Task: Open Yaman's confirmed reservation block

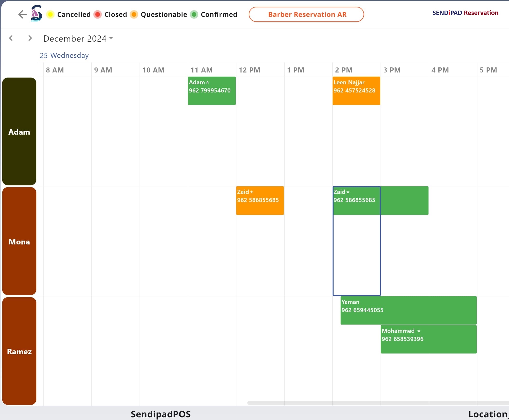Action: tap(408, 310)
